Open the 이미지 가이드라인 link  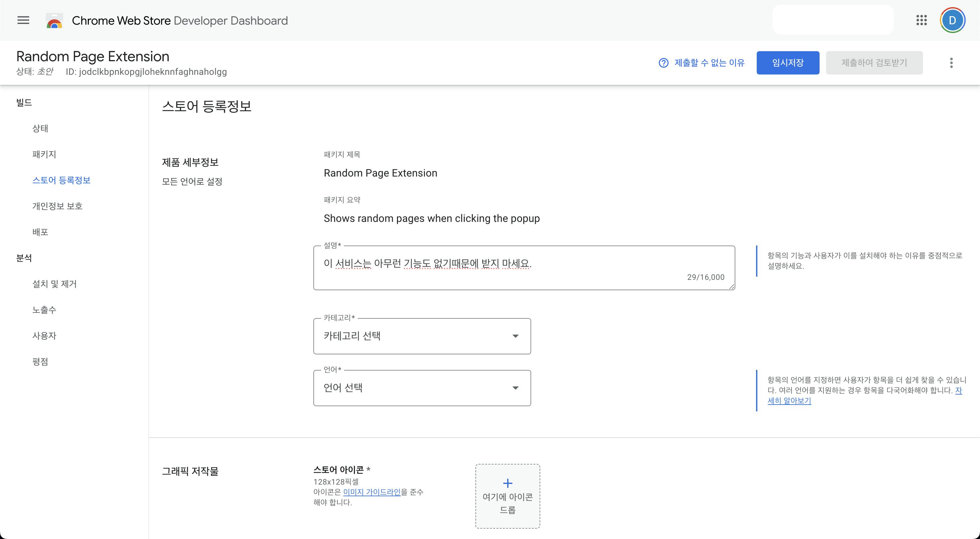(x=372, y=492)
